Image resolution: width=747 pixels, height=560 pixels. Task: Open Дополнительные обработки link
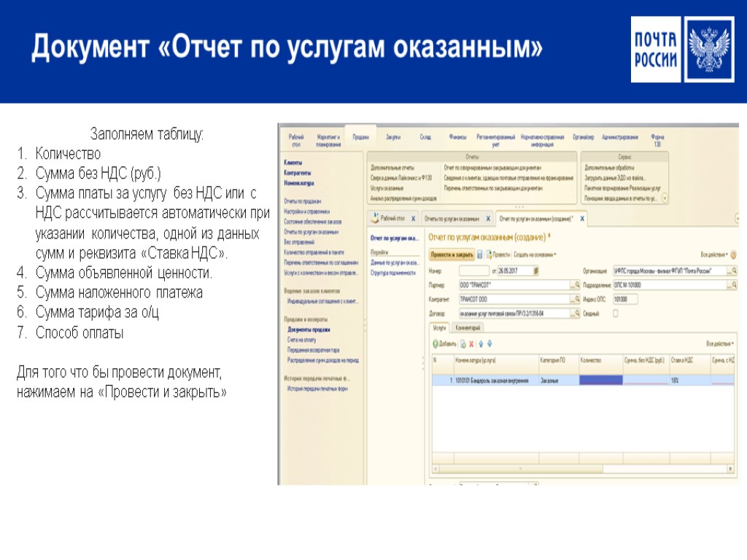pyautogui.click(x=609, y=168)
